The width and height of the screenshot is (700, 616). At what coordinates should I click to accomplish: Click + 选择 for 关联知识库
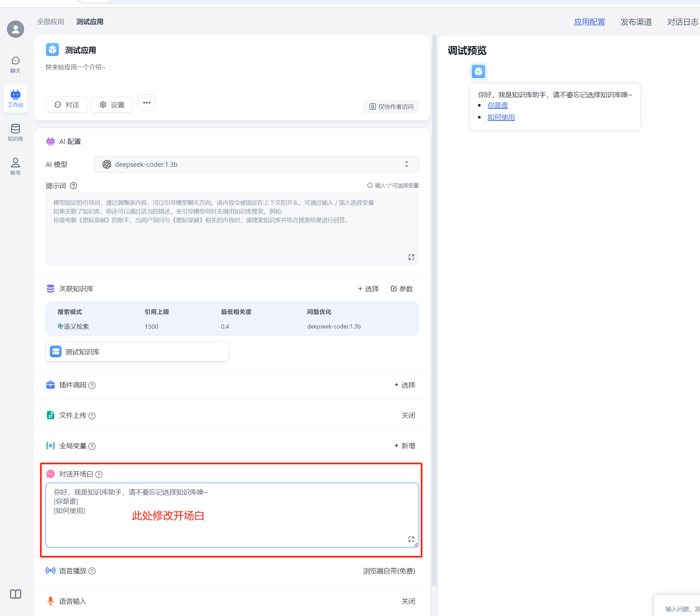coord(368,289)
